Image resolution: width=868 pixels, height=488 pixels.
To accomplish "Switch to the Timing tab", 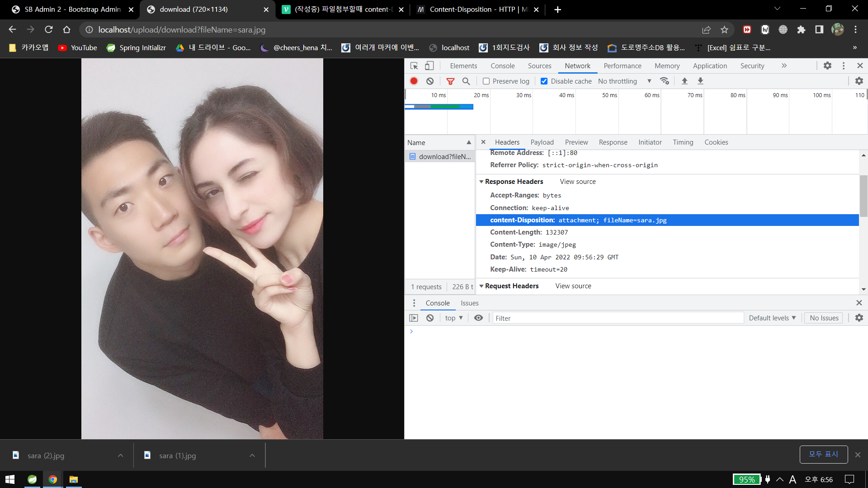I will pyautogui.click(x=683, y=142).
